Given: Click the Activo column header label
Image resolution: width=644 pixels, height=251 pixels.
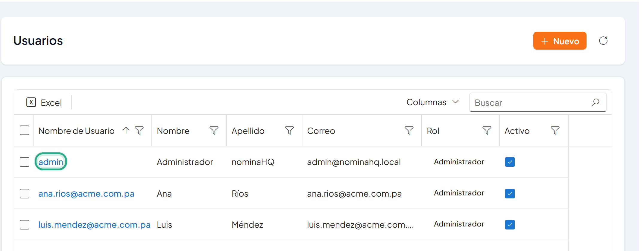Looking at the screenshot, I should pyautogui.click(x=517, y=131).
